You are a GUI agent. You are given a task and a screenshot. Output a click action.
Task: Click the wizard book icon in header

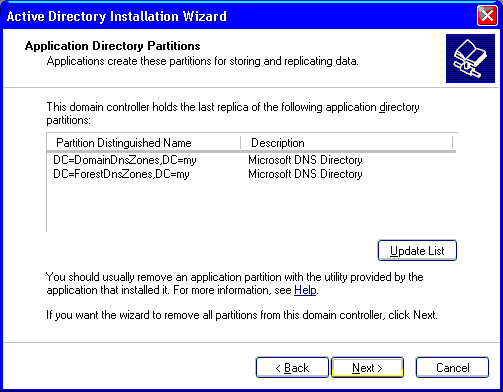470,58
